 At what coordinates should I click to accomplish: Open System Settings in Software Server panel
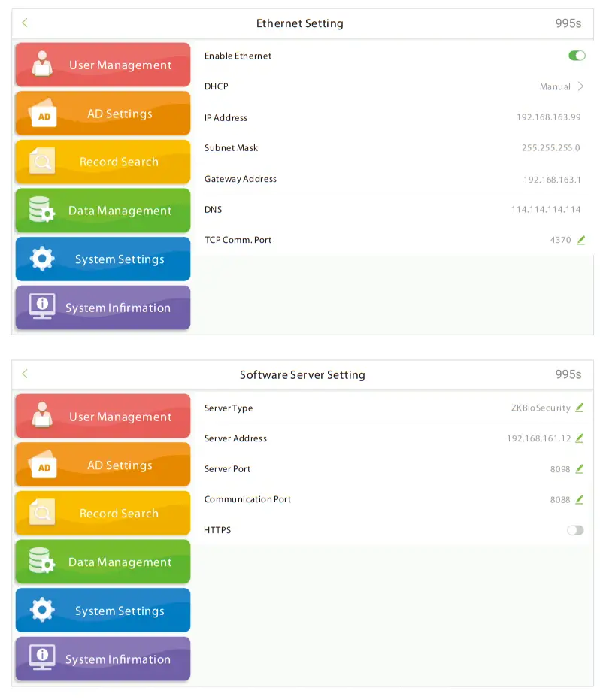103,611
